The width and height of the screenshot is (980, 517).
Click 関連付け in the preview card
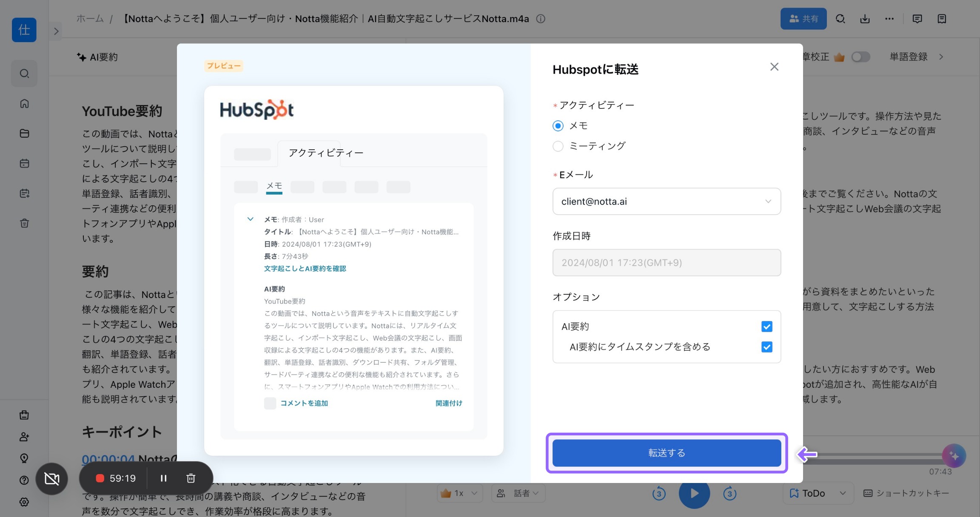[449, 403]
